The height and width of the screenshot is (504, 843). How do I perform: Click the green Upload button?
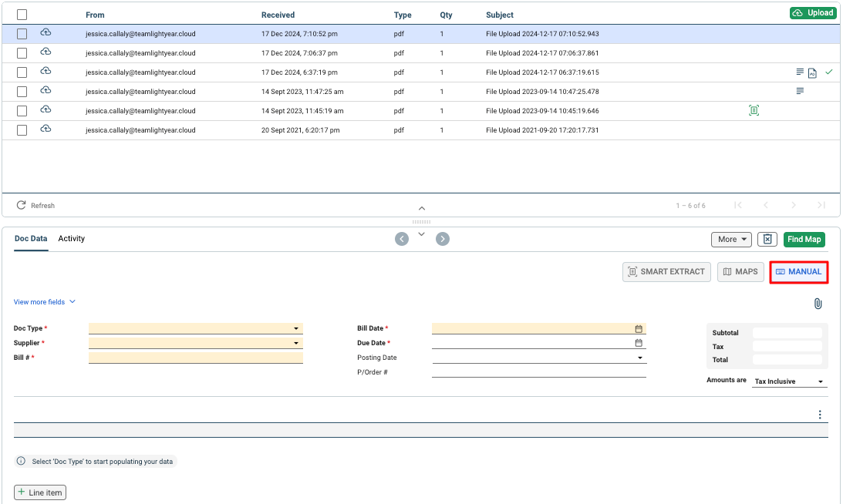tap(813, 13)
